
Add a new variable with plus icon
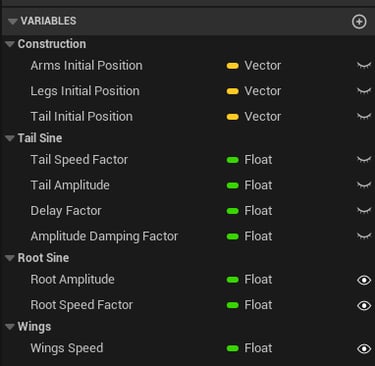(x=359, y=22)
